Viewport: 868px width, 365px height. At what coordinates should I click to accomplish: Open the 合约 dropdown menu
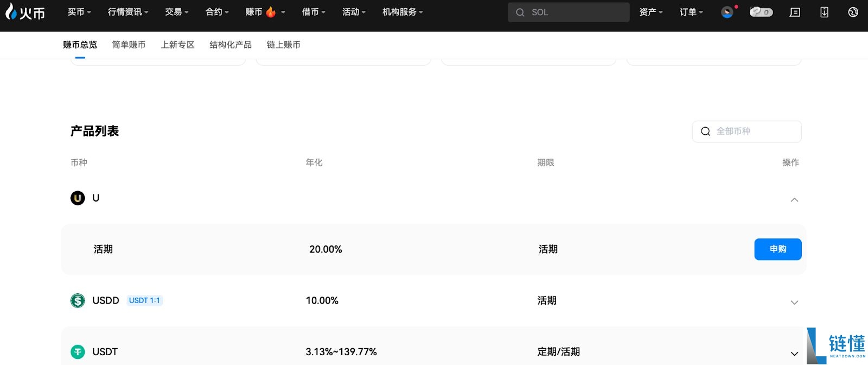tap(217, 12)
